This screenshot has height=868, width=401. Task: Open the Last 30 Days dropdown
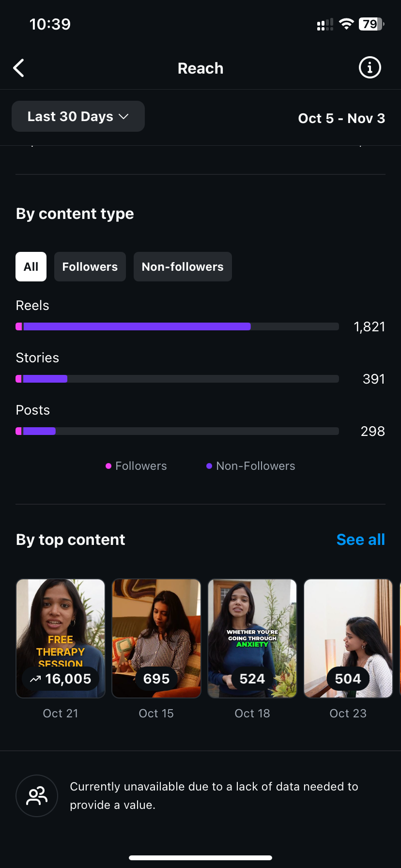[x=78, y=117]
